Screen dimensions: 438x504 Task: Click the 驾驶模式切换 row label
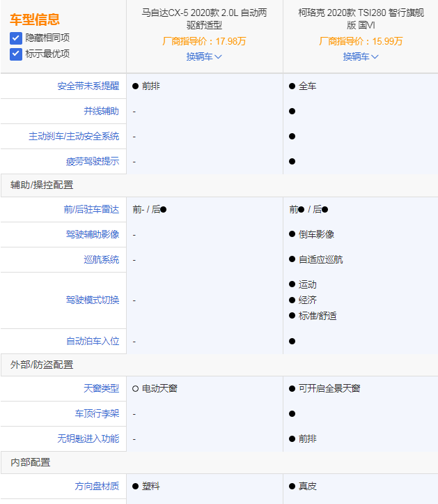pyautogui.click(x=92, y=300)
